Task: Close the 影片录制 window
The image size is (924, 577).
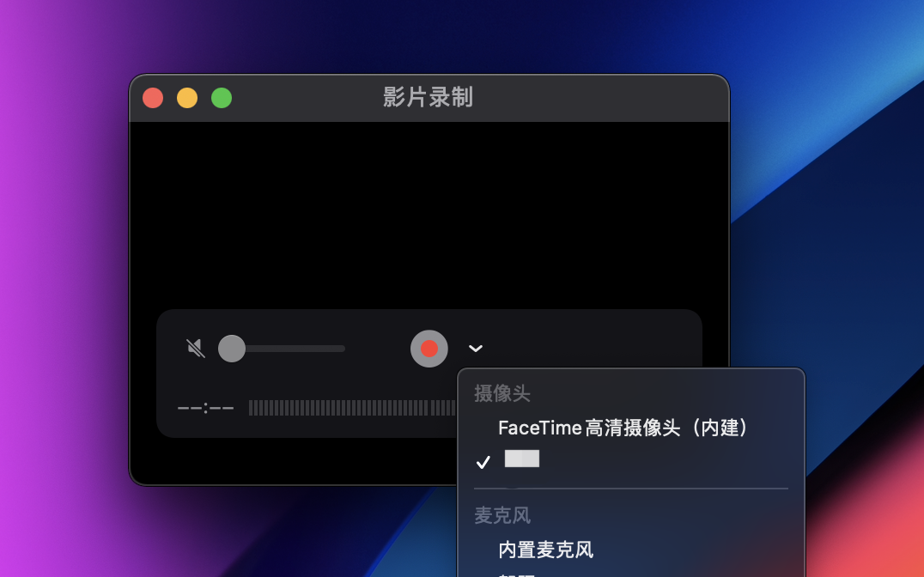Action: pos(153,98)
